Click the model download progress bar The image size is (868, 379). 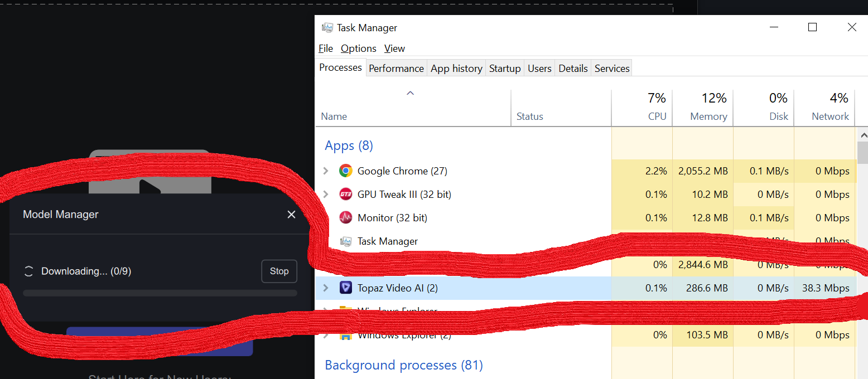coord(160,293)
